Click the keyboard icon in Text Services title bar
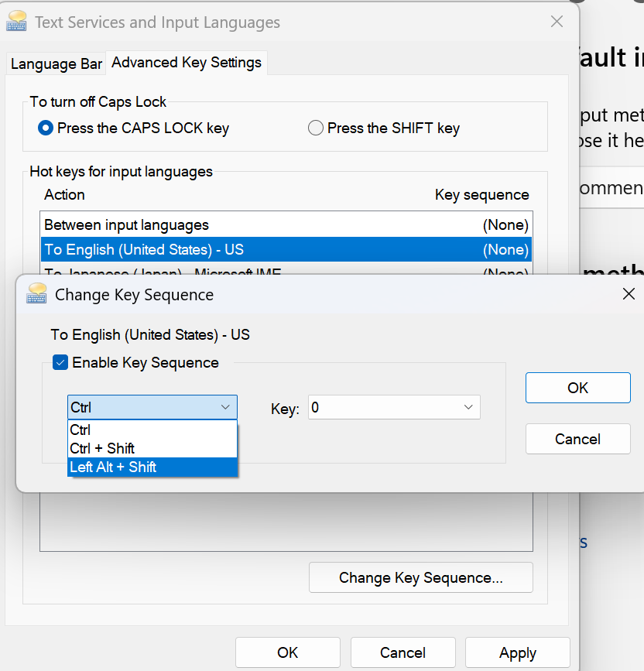 click(17, 22)
